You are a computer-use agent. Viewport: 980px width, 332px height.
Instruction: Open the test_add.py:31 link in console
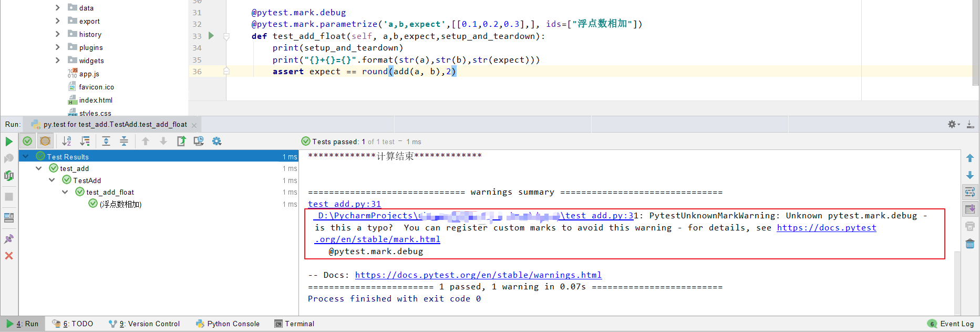click(x=344, y=204)
